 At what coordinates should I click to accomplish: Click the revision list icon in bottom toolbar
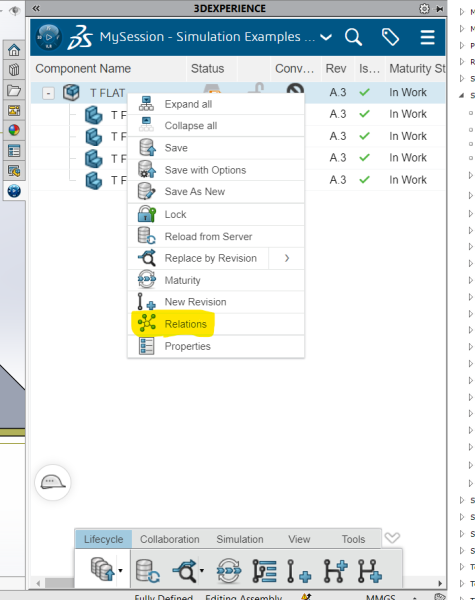pyautogui.click(x=264, y=571)
